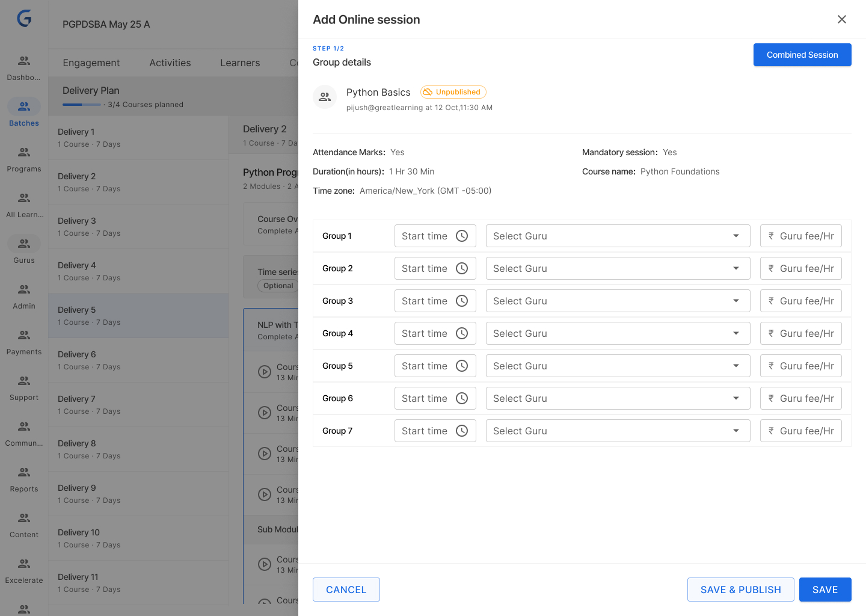Click the Python Basics session title
Screen dimensions: 866x616
(x=378, y=92)
